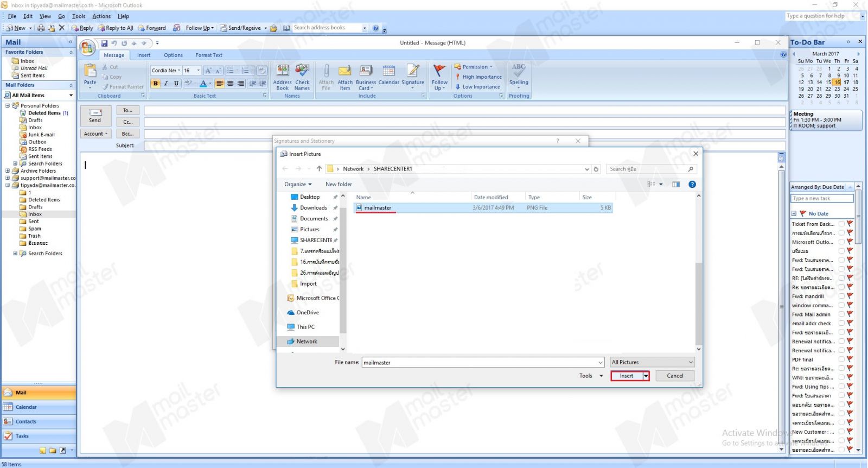Toggle Bold formatting in Basic Text
The width and height of the screenshot is (868, 468).
point(156,84)
